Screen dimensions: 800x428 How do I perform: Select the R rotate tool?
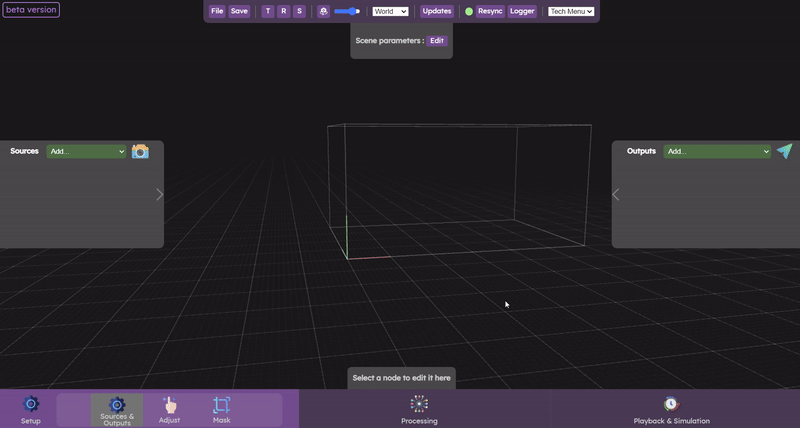pos(284,11)
